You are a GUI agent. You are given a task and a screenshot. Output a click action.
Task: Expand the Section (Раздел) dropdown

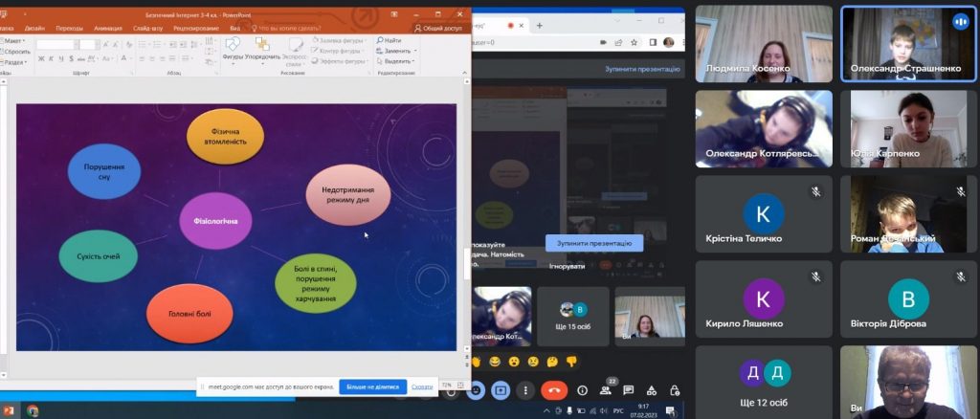(x=13, y=62)
